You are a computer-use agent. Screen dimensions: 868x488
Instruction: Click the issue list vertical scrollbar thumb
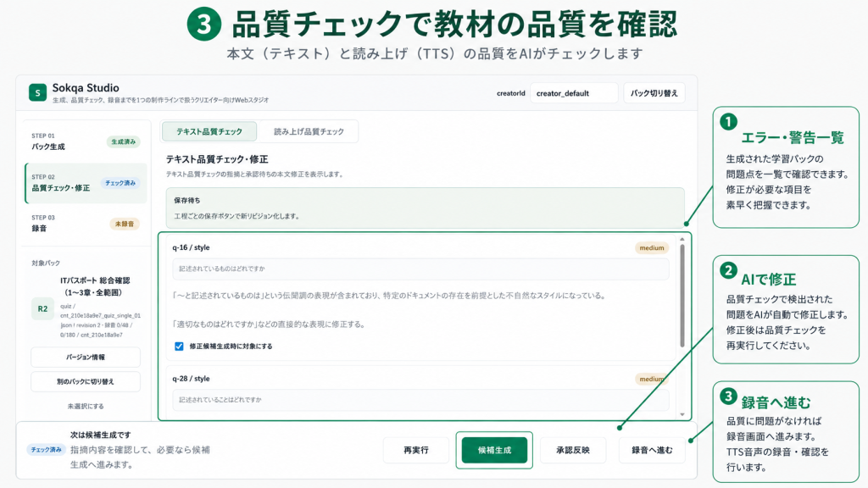682,296
